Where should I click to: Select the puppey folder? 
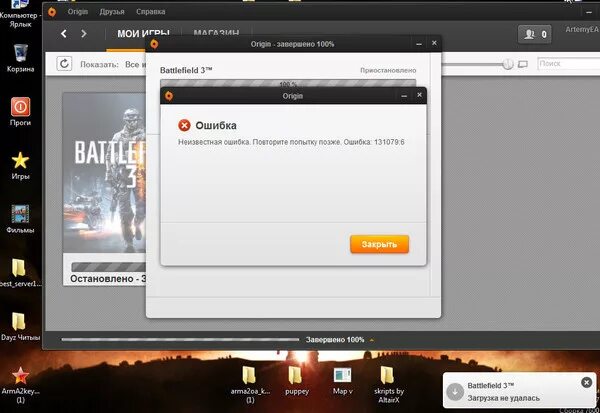tap(297, 379)
